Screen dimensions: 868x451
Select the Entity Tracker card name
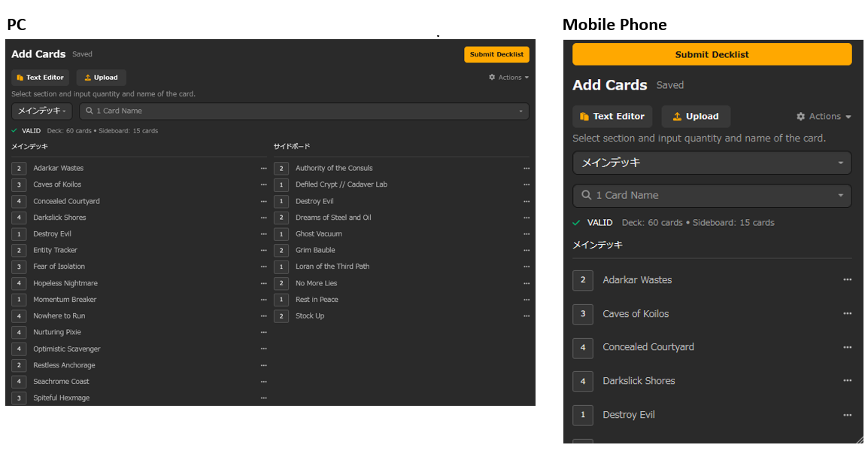point(56,251)
